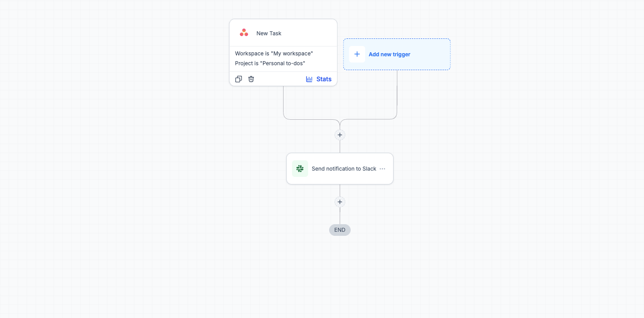Viewport: 644px width, 318px height.
Task: Delete the New Task trigger
Action: [251, 79]
